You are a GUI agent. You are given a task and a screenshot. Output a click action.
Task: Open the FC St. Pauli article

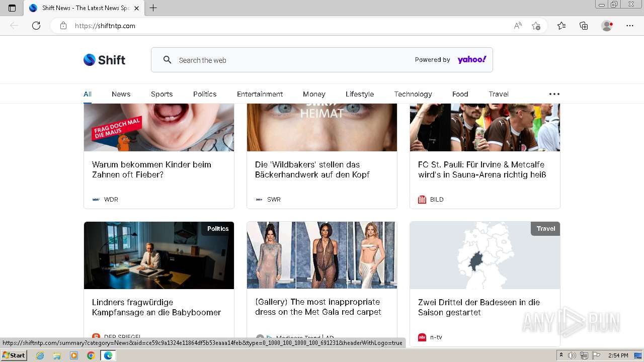coord(482,169)
